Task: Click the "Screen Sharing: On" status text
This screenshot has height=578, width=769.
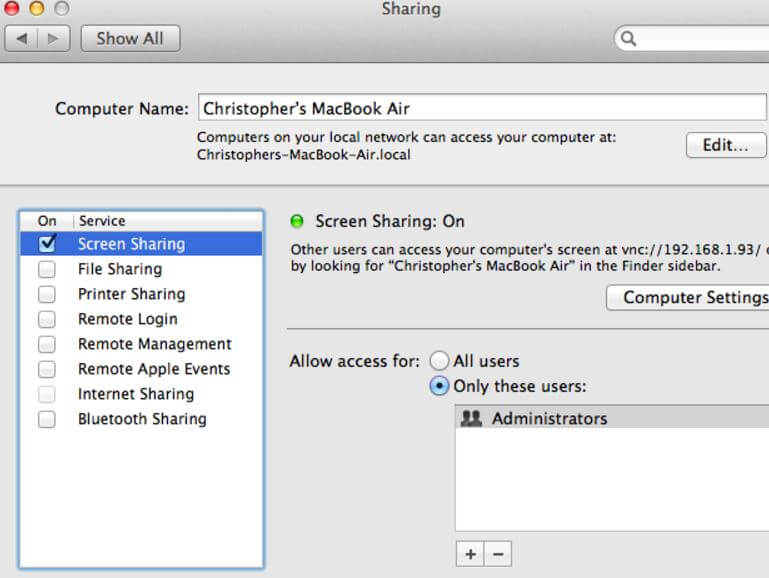Action: 390,221
